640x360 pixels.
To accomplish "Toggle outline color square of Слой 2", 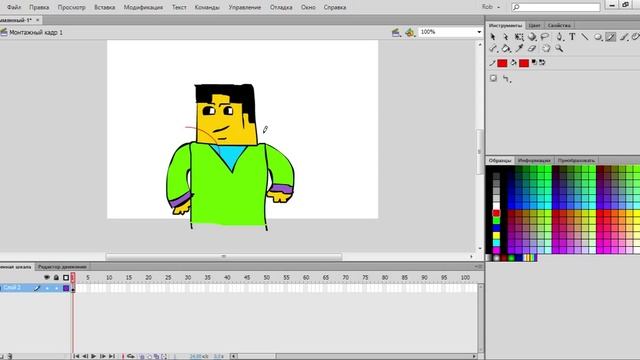I will point(66,288).
